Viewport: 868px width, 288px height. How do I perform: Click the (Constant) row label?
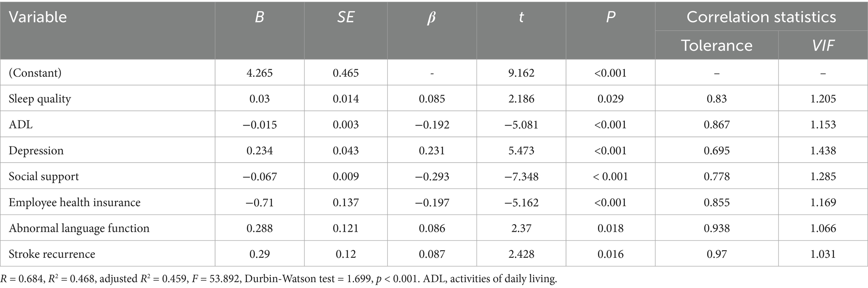(x=35, y=73)
